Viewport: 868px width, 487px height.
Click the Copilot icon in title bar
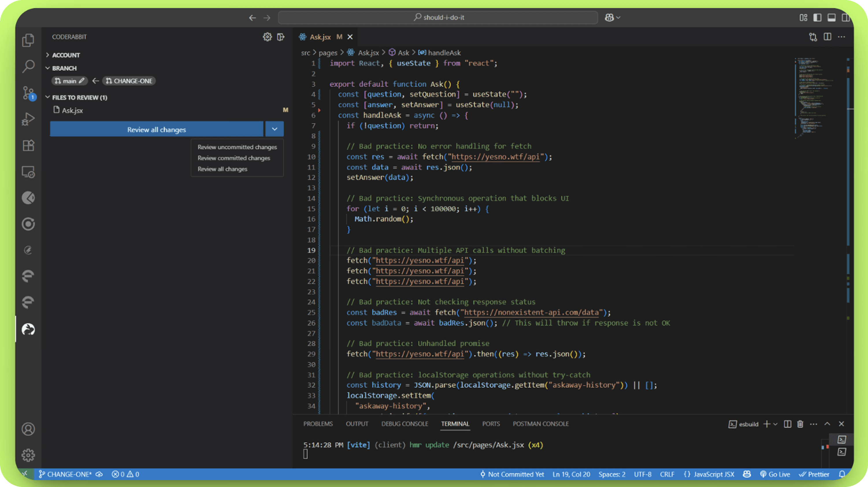tap(609, 18)
